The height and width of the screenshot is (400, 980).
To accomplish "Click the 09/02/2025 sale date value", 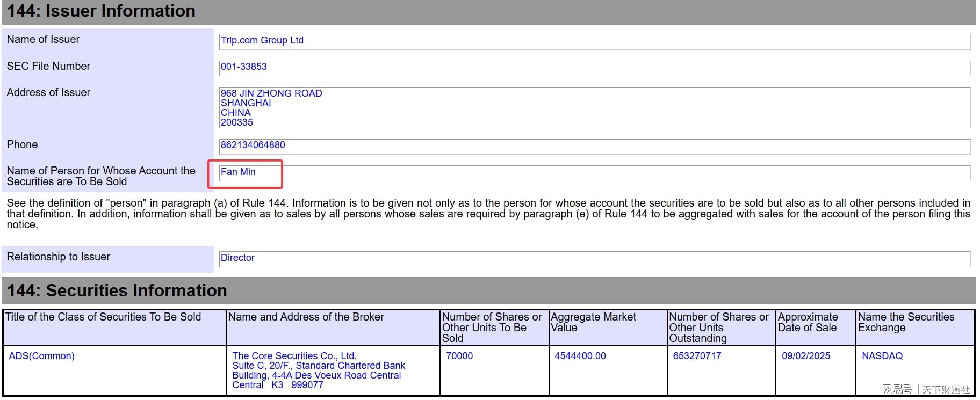I will click(x=805, y=356).
